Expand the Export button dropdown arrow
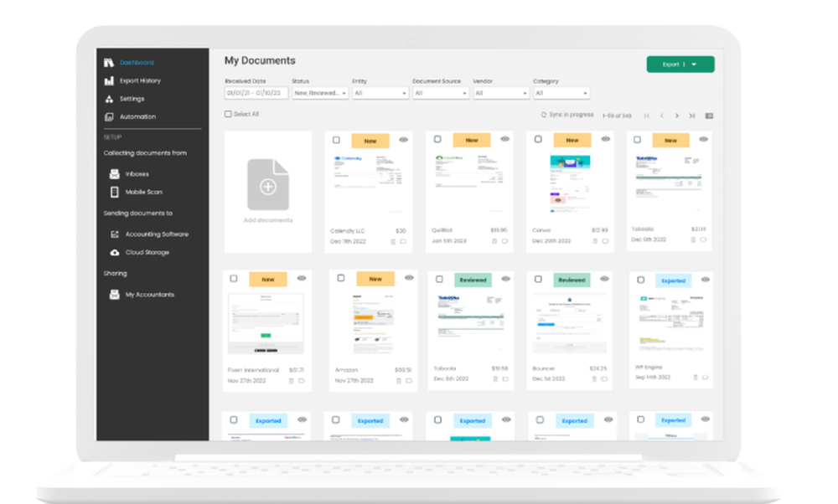The height and width of the screenshot is (504, 838). (x=694, y=64)
